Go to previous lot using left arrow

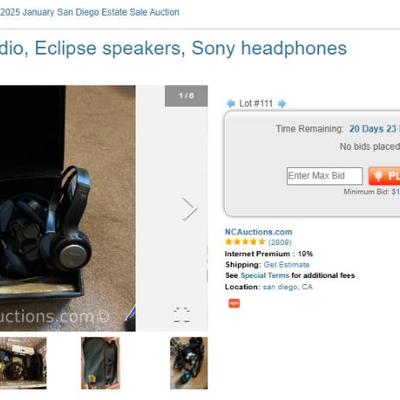pyautogui.click(x=231, y=104)
